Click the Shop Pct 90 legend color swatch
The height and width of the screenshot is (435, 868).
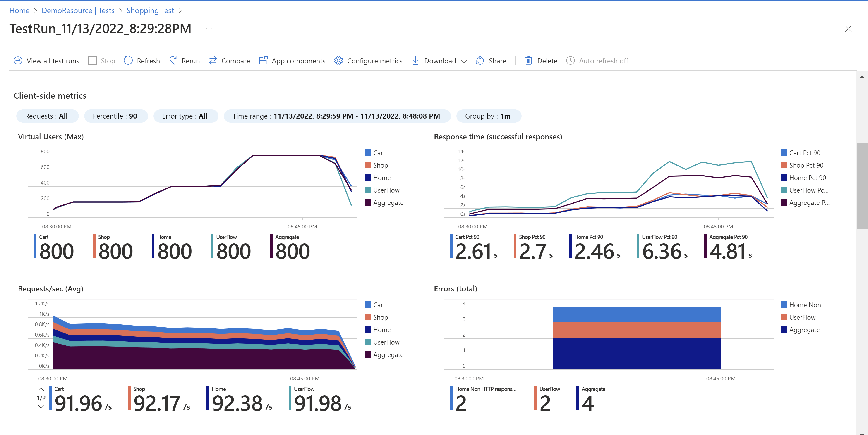(784, 165)
